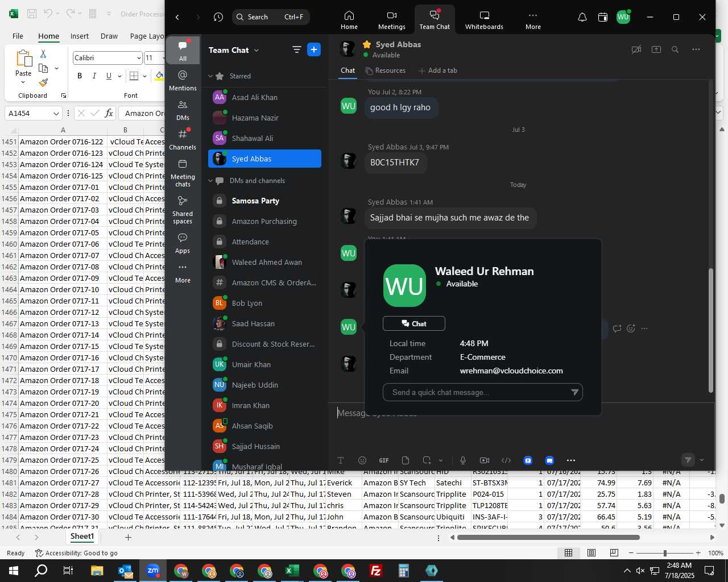This screenshot has height=582, width=728.
Task: Go back with the Zoom back arrow
Action: pyautogui.click(x=177, y=17)
